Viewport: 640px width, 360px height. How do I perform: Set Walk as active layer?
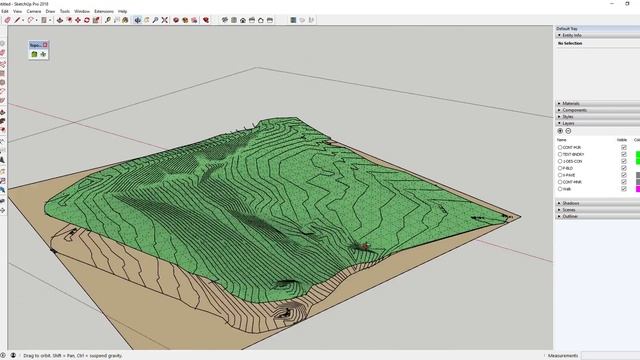click(560, 189)
